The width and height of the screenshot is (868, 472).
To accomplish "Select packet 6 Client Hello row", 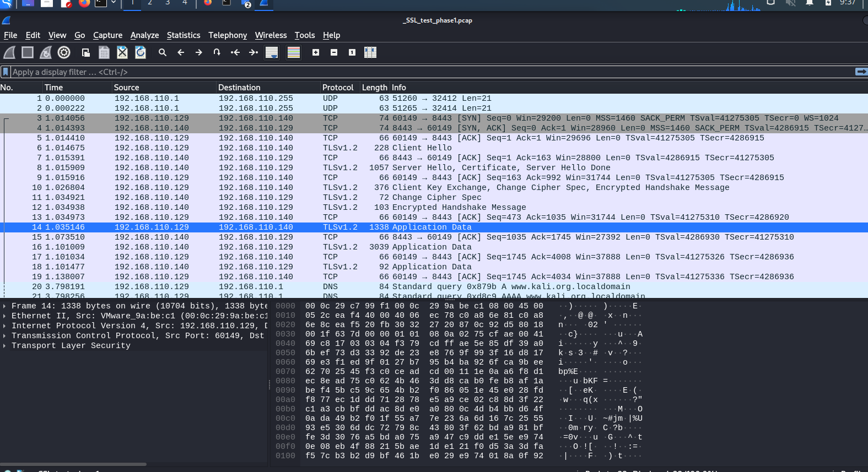I will [434, 148].
